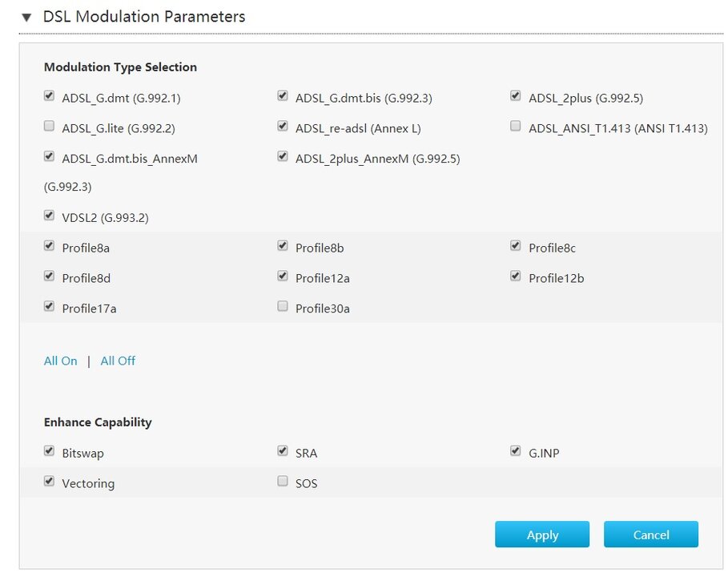Enable ADSL_G.lite (G.992.2) modulation

tap(50, 127)
